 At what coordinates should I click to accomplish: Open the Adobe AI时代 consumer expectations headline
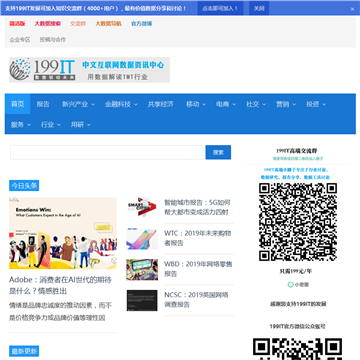pyautogui.click(x=60, y=285)
